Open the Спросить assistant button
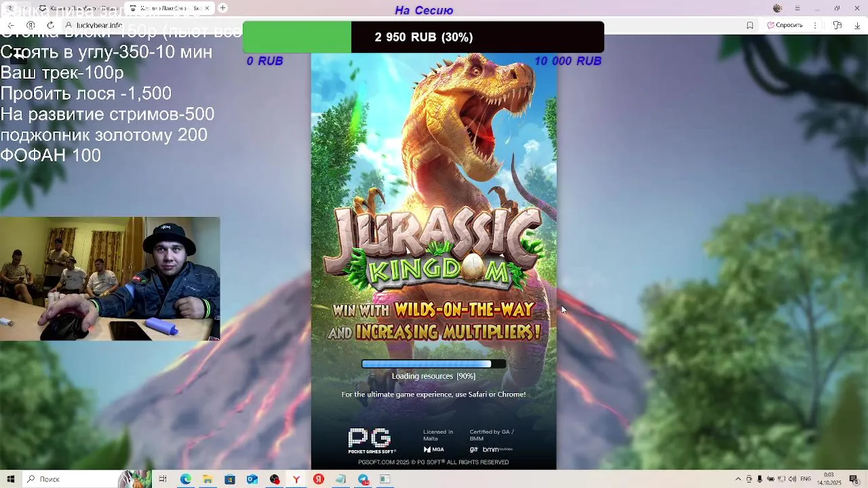 785,25
